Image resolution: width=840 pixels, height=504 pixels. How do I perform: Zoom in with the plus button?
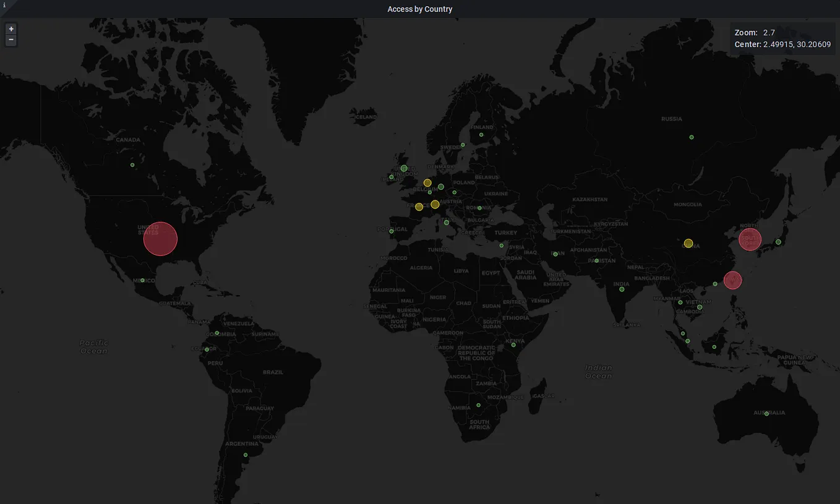(11, 29)
